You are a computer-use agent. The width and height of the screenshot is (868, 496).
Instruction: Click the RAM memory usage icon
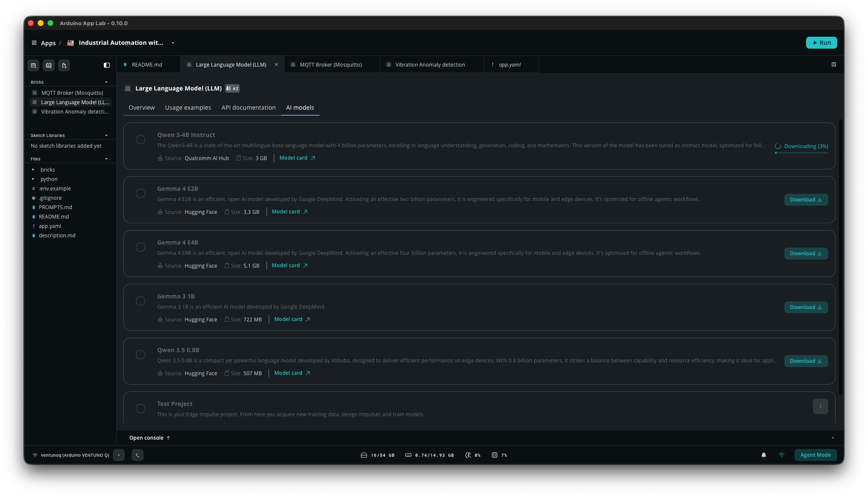click(408, 455)
